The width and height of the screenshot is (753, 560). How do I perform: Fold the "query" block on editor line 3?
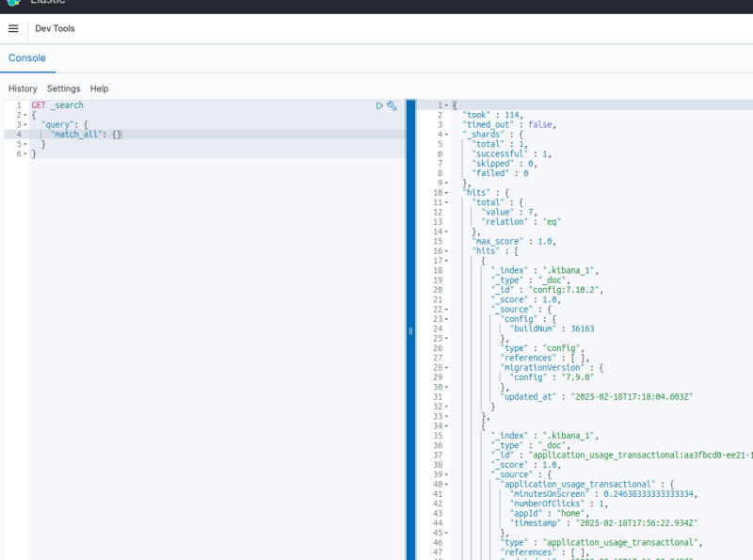point(25,125)
